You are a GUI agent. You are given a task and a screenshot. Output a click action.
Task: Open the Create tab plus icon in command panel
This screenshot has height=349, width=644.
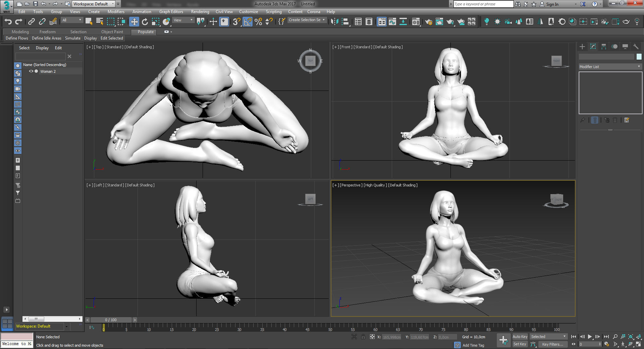point(582,47)
